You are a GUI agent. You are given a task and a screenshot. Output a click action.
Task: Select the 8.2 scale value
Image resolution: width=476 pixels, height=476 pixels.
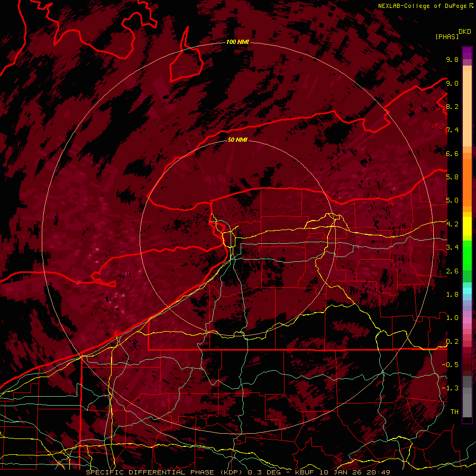click(452, 106)
